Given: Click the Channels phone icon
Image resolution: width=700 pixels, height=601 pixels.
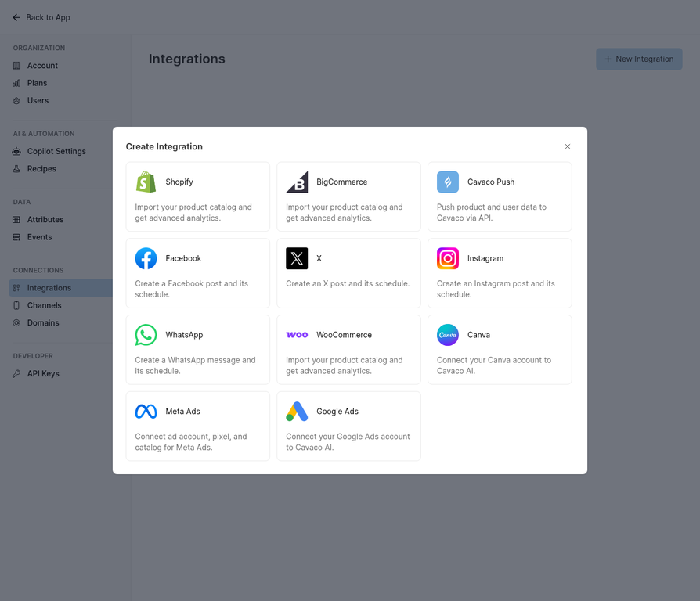Looking at the screenshot, I should [x=16, y=305].
